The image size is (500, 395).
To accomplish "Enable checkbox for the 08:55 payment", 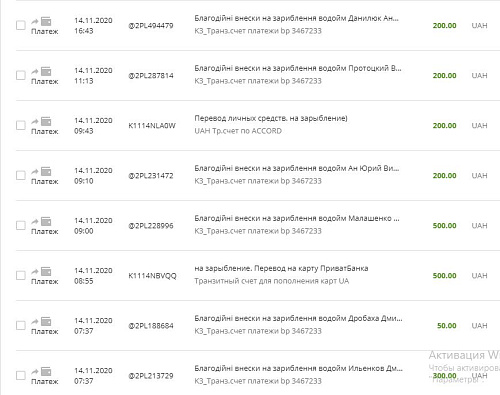I will pyautogui.click(x=21, y=275).
